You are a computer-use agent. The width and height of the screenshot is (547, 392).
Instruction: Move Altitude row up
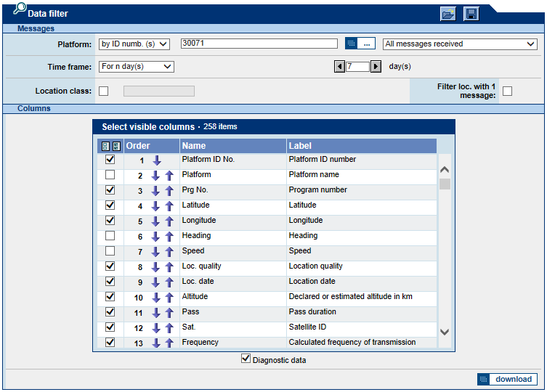pyautogui.click(x=169, y=298)
